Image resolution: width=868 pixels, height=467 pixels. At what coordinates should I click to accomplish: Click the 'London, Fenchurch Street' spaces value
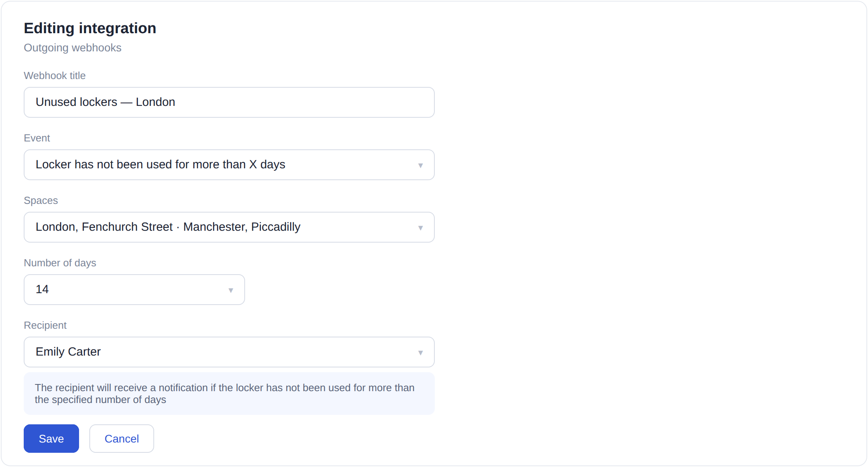pyautogui.click(x=104, y=227)
